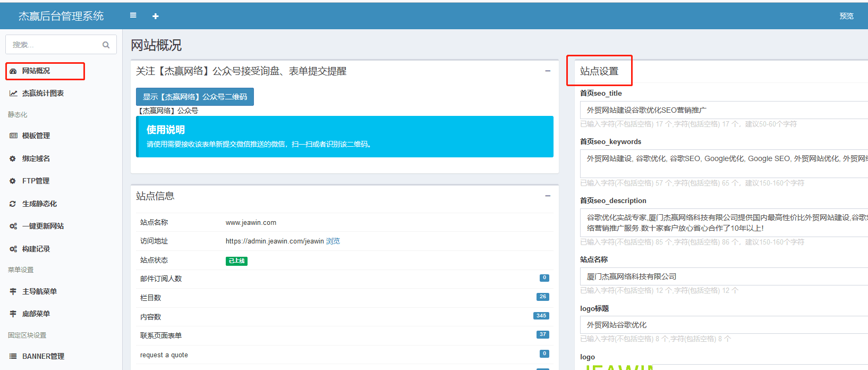Click 预览 in the top bar

pyautogui.click(x=847, y=16)
